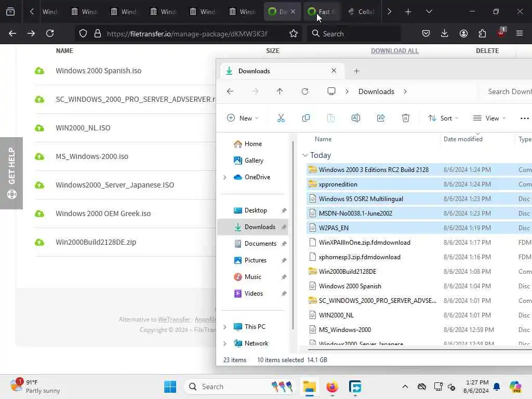The height and width of the screenshot is (399, 532).
Task: Switch to the Fast Firefox tab
Action: [321, 11]
